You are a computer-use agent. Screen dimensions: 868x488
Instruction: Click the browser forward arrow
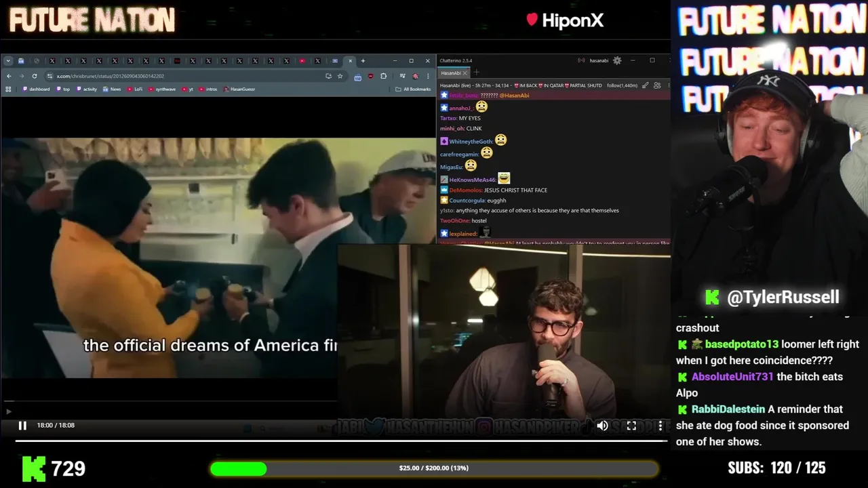21,76
